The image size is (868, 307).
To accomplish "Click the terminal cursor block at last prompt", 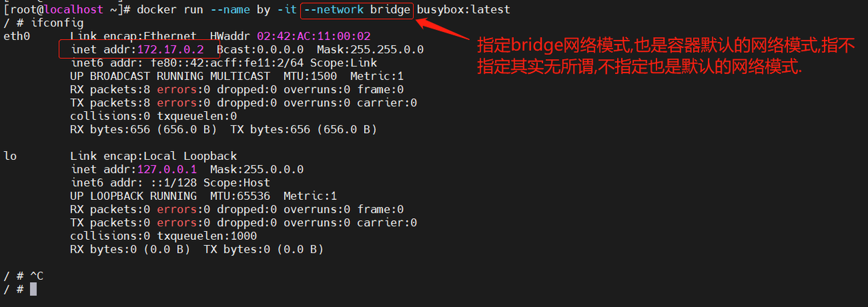I will click(33, 289).
